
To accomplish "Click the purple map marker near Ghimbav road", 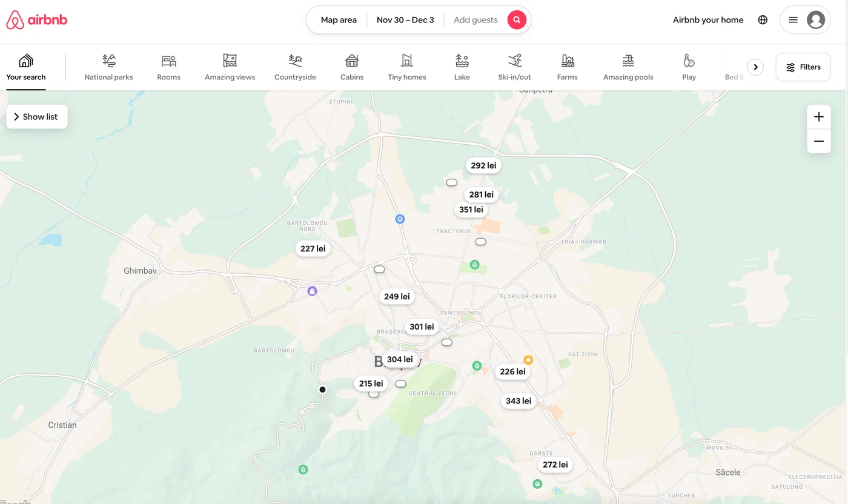I will tap(312, 291).
